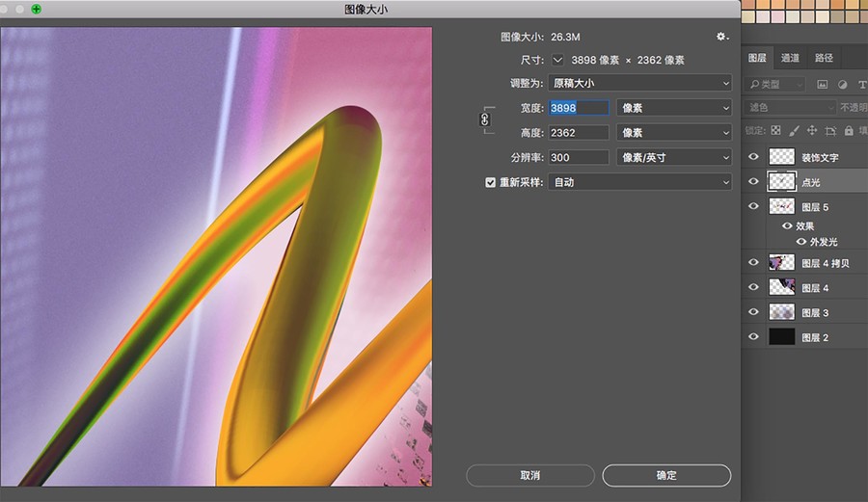Click the 3898 像素 × 2362 像素 dimensions text
The image size is (868, 502).
point(628,60)
